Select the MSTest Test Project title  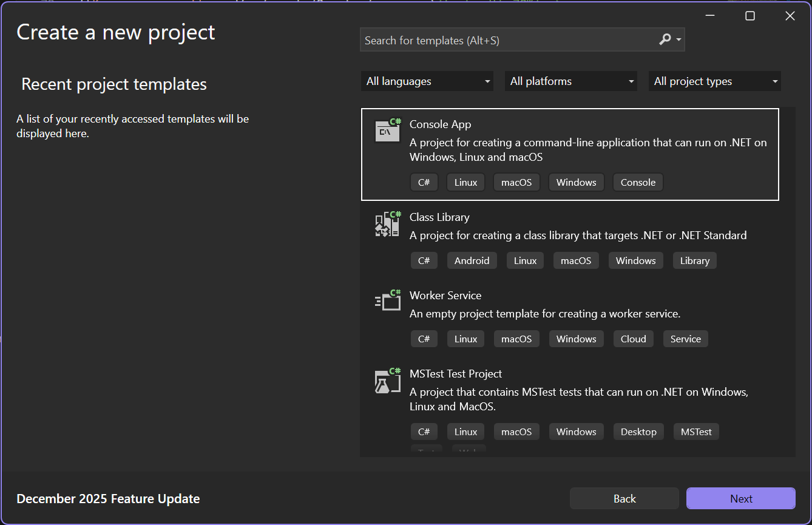click(x=456, y=374)
